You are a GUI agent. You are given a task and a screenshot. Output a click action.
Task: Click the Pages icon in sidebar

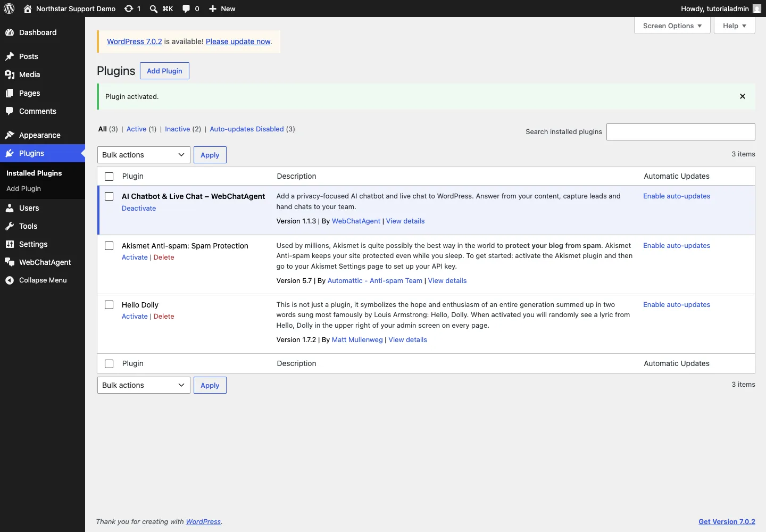[x=10, y=93]
